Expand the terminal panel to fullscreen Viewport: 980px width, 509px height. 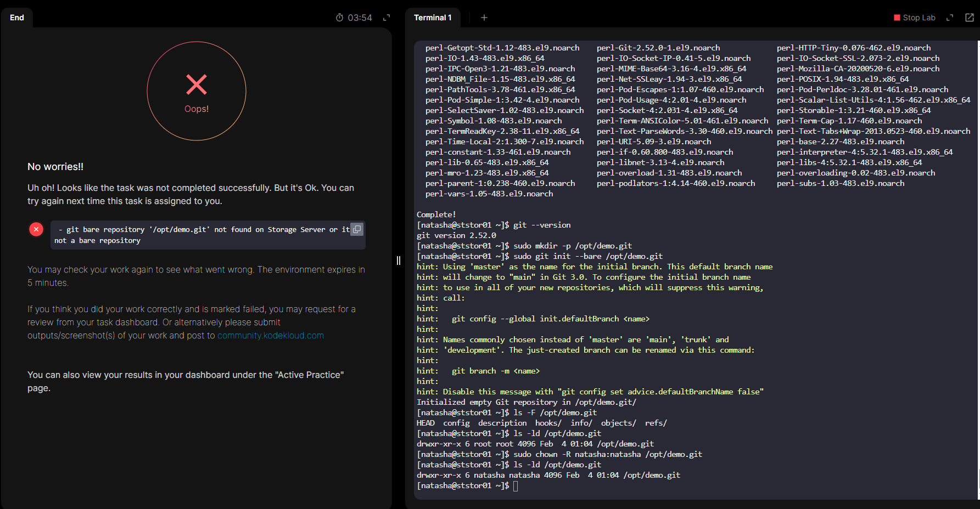[950, 18]
